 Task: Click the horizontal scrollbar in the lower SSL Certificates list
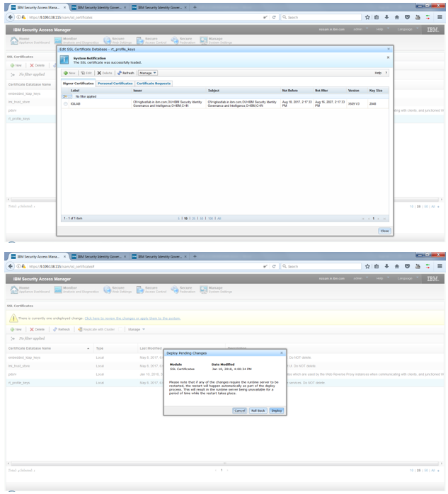(224, 464)
